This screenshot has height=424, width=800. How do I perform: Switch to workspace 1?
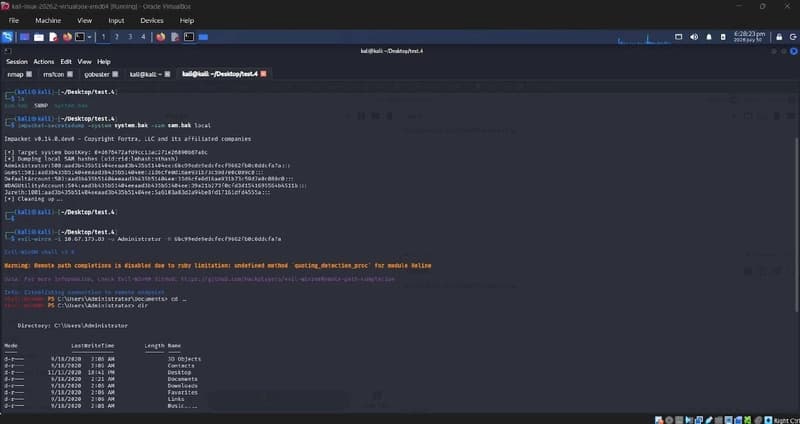coord(104,37)
